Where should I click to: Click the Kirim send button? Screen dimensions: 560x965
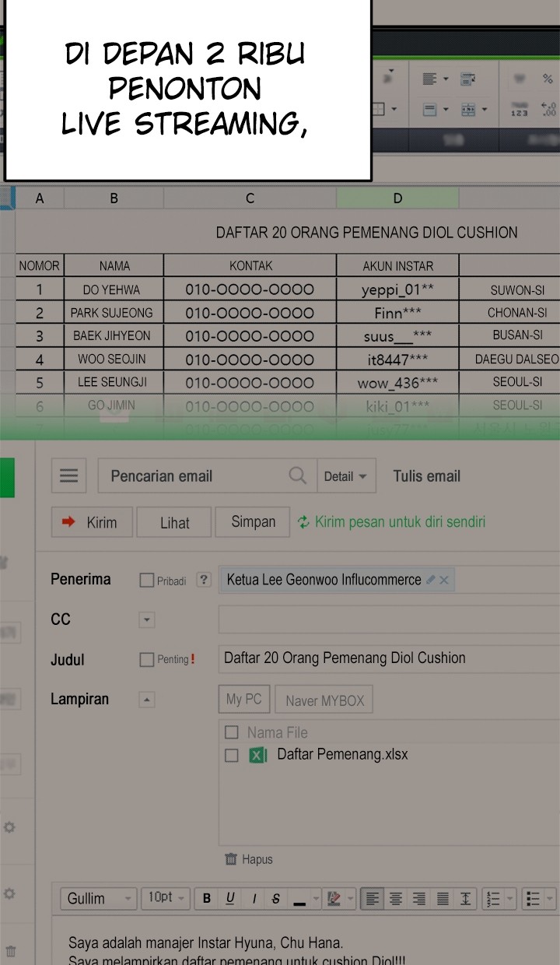pyautogui.click(x=93, y=522)
